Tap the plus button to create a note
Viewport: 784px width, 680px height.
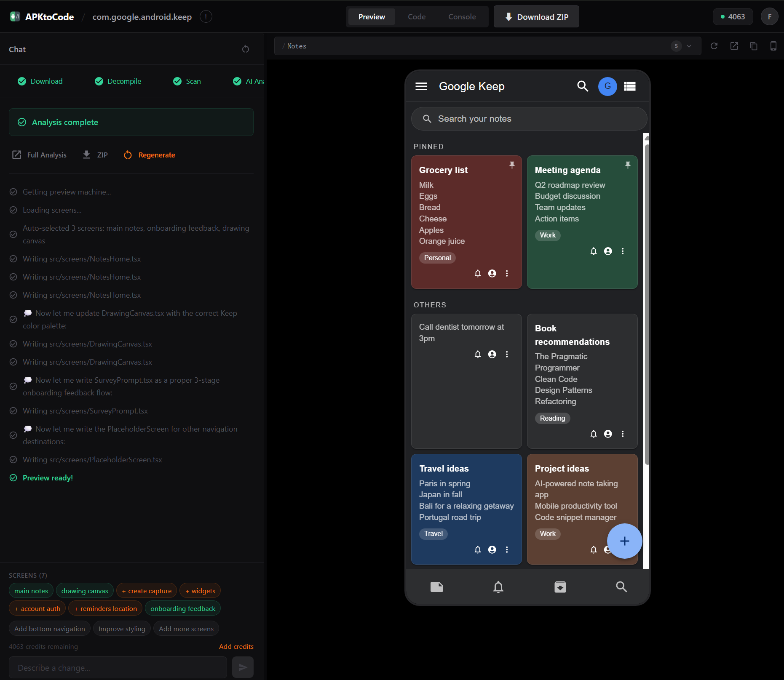(x=624, y=541)
